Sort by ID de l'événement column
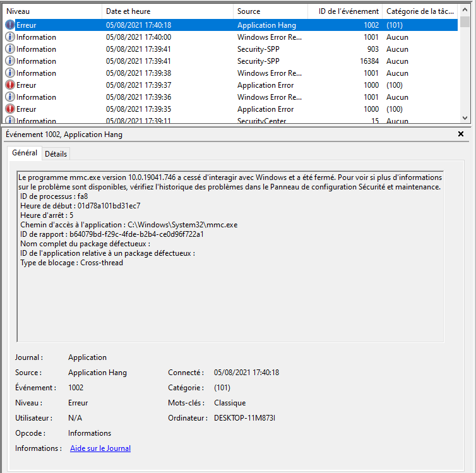Screen dimensions: 476x473 pos(345,11)
